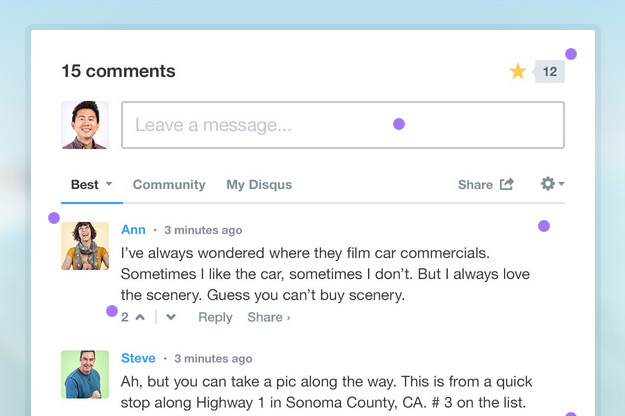Select the Best tab
Image resolution: width=625 pixels, height=416 pixels.
(x=85, y=184)
